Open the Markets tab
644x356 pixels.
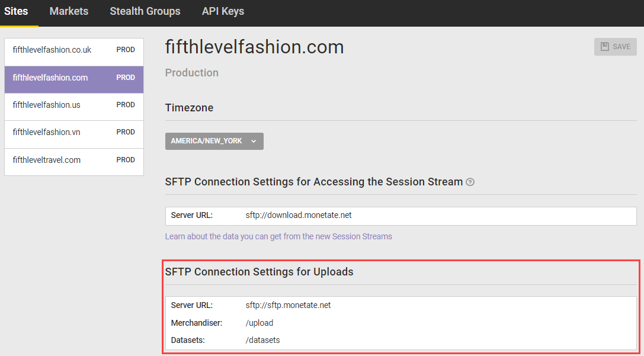(69, 11)
